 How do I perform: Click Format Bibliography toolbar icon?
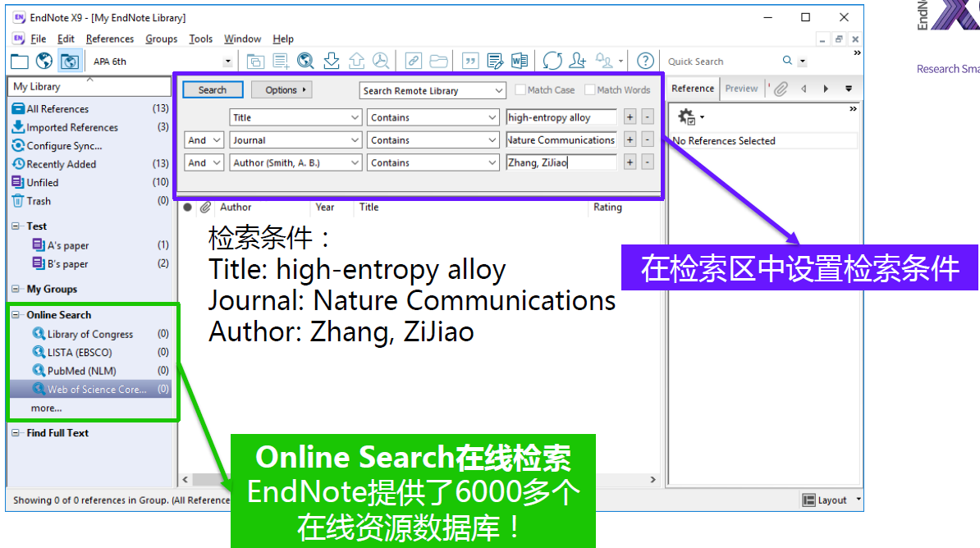click(495, 62)
